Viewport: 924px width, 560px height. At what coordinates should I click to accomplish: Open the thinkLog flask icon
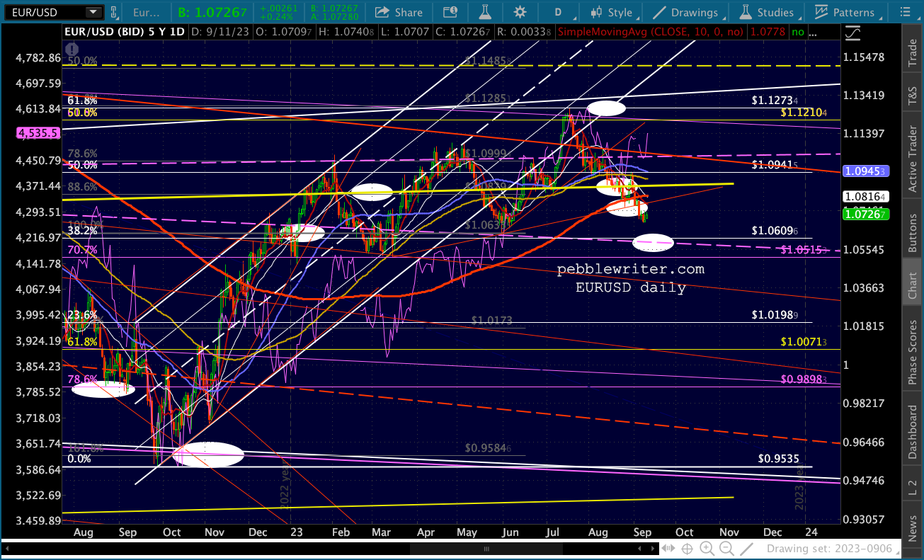[485, 12]
